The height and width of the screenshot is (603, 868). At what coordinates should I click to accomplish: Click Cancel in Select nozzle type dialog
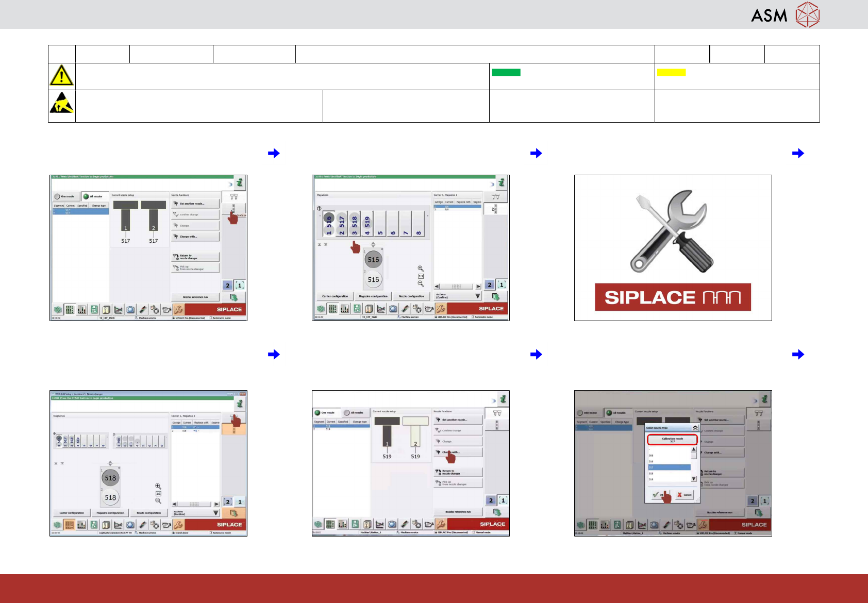coord(685,495)
